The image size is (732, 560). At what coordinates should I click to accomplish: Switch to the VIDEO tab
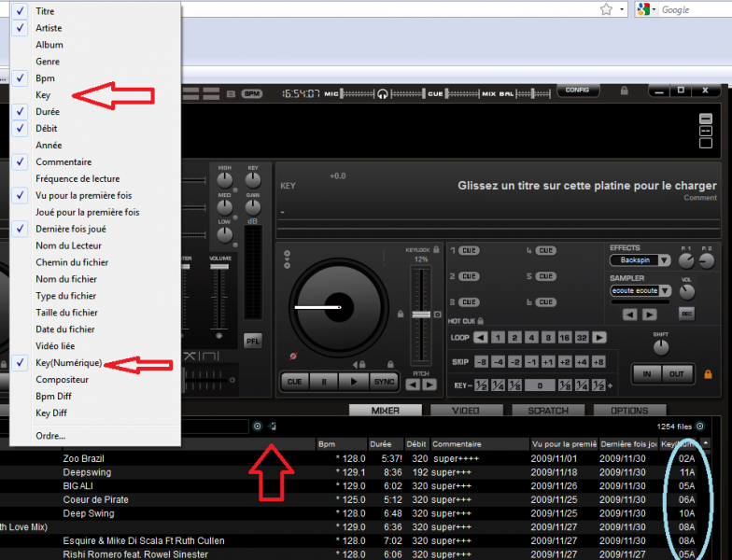[x=465, y=410]
